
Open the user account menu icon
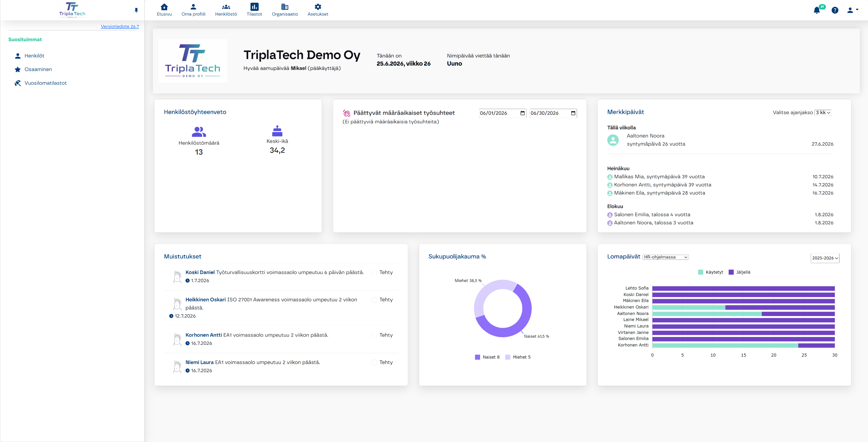tap(852, 10)
